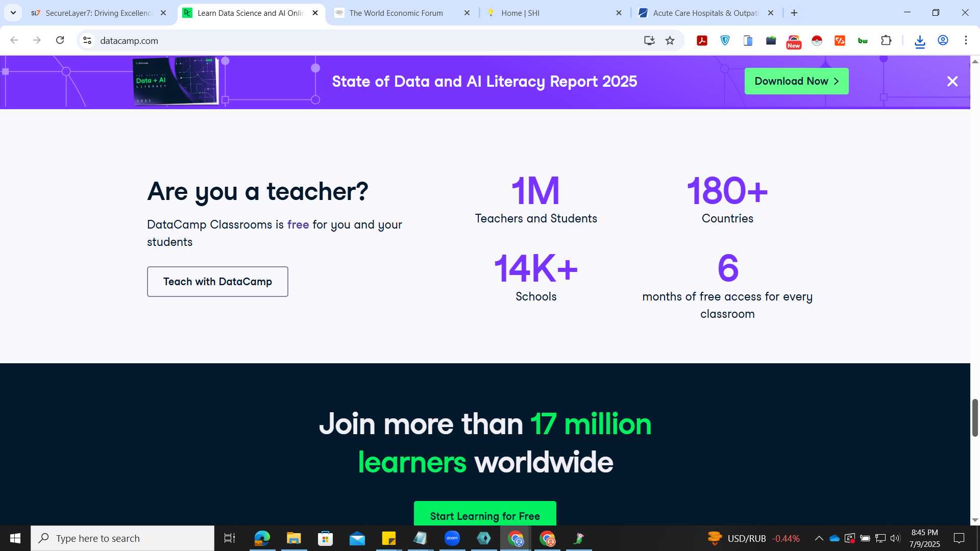Open File Explorer from taskbar
The image size is (980, 551).
pyautogui.click(x=293, y=538)
